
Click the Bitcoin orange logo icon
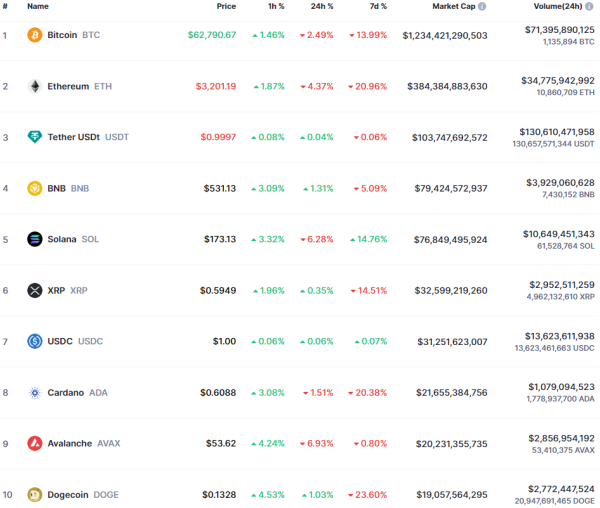pos(34,35)
